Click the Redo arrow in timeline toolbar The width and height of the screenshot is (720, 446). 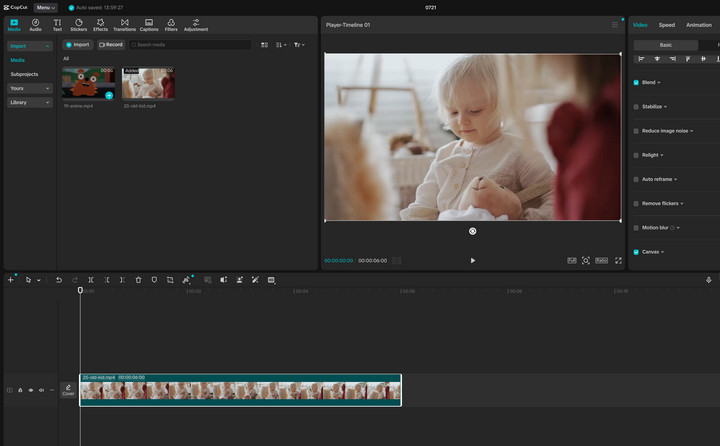[75, 280]
